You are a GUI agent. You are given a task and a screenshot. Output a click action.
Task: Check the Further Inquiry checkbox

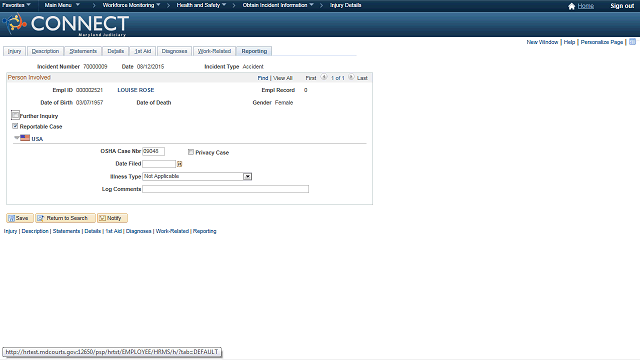pyautogui.click(x=15, y=115)
